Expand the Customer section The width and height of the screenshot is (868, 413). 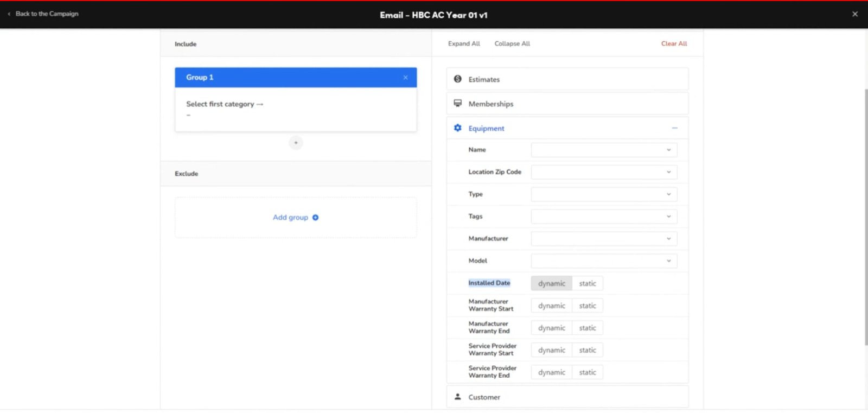(x=567, y=397)
